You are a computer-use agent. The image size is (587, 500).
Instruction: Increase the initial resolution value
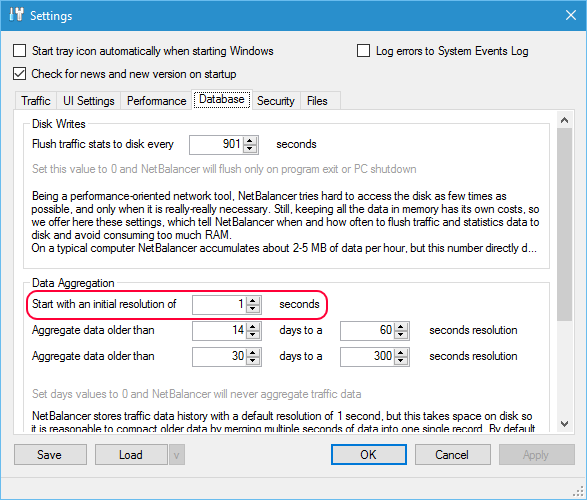pos(253,301)
